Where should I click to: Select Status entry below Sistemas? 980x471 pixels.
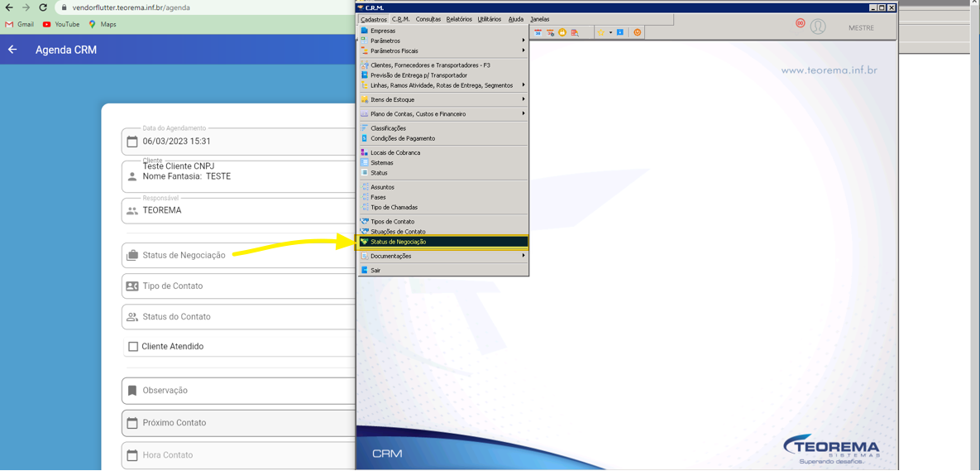pyautogui.click(x=442, y=173)
